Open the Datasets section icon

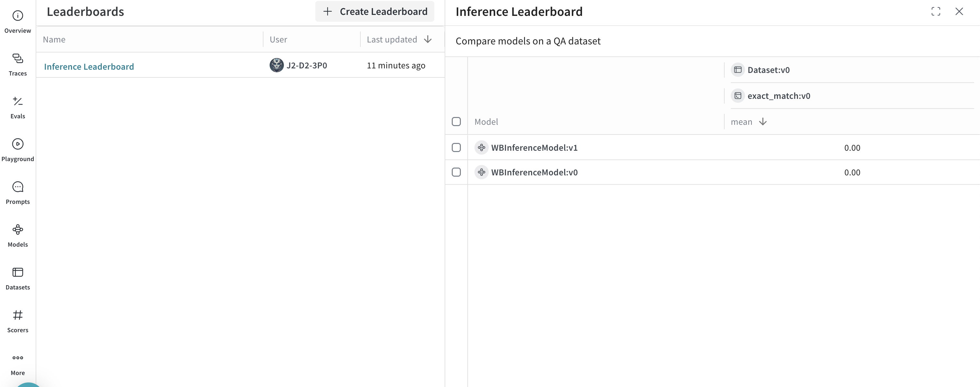click(x=17, y=273)
